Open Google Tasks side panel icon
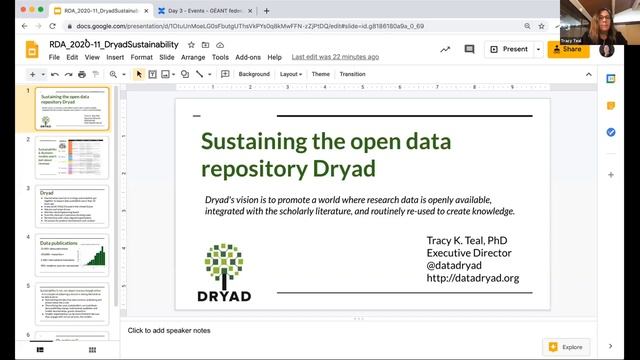The width and height of the screenshot is (640, 360). pyautogui.click(x=611, y=132)
